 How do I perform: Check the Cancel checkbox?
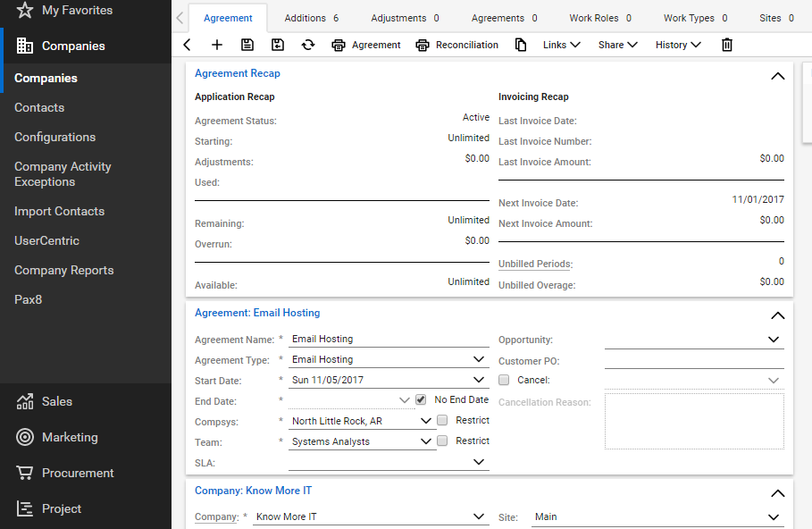coord(504,380)
